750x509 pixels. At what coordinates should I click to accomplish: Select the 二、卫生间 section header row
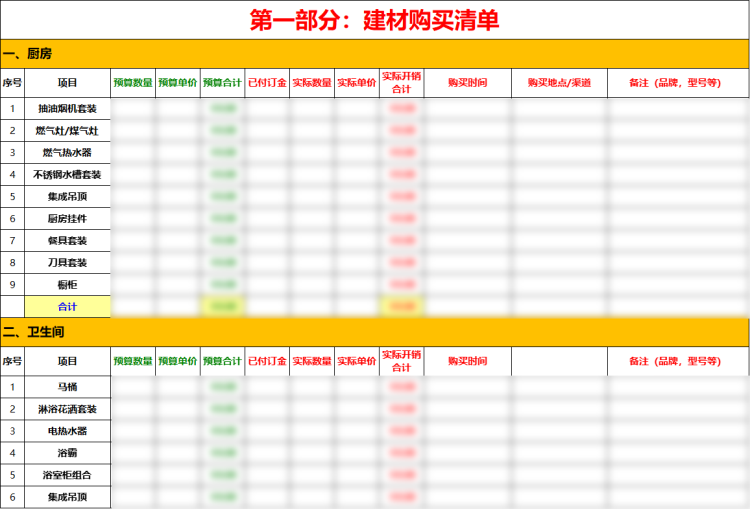[x=374, y=331]
